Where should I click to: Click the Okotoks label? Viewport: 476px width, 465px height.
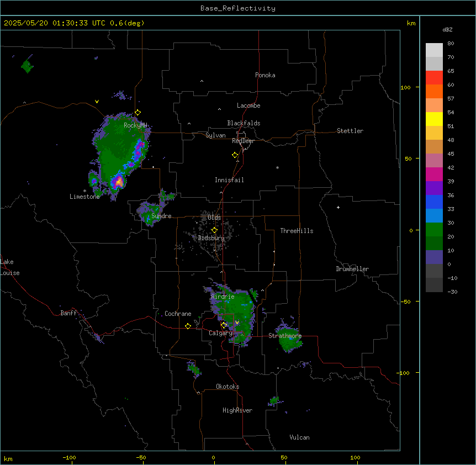[x=228, y=387]
